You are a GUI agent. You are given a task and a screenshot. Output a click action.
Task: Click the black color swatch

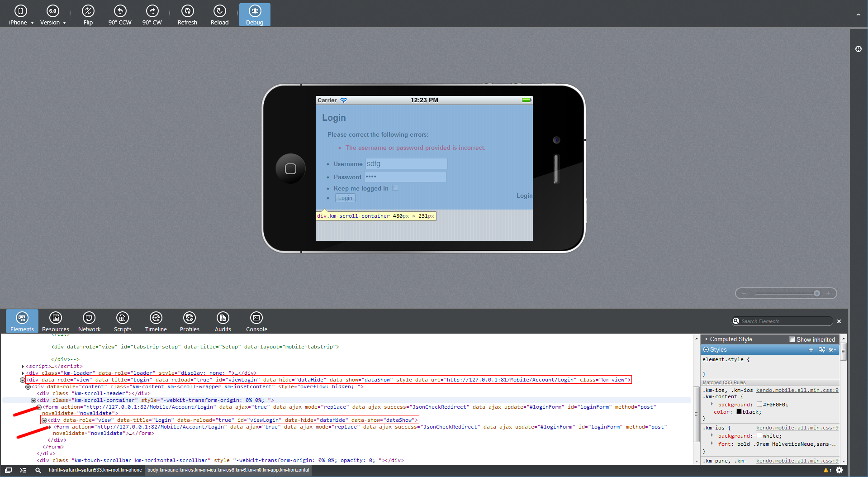click(x=739, y=412)
